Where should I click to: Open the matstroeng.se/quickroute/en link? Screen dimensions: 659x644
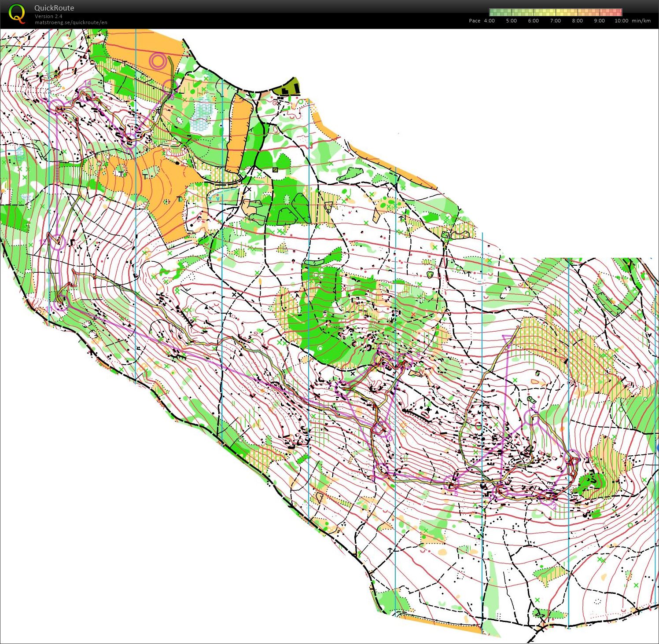[x=71, y=22]
